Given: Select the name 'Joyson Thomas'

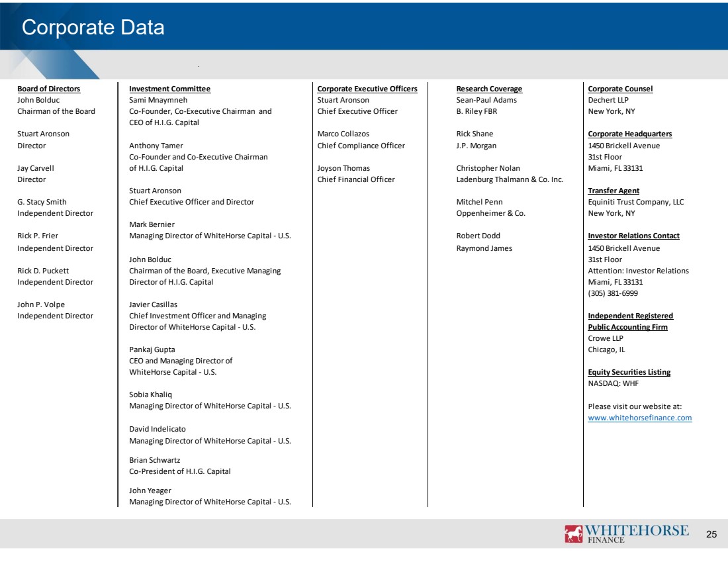Looking at the screenshot, I should [x=343, y=168].
